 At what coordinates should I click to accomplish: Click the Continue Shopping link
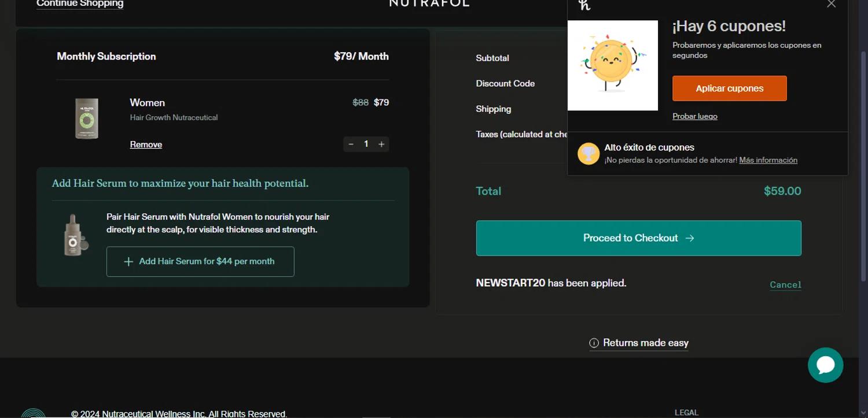click(80, 3)
